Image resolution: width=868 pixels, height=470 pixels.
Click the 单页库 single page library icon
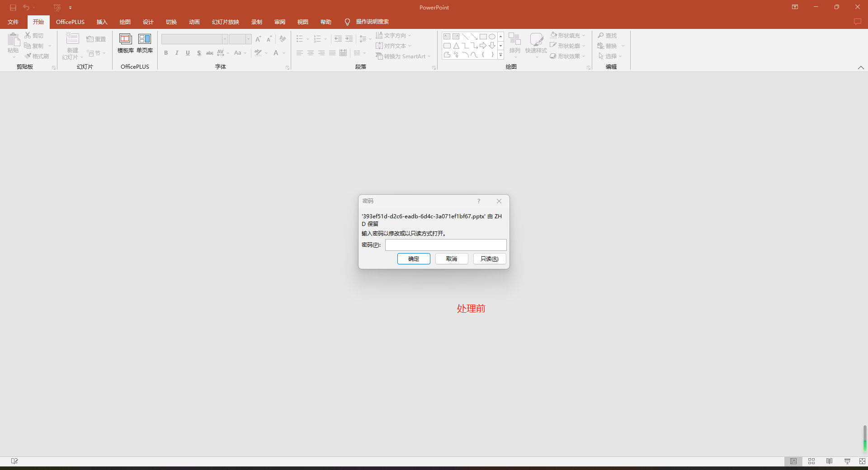pyautogui.click(x=145, y=39)
